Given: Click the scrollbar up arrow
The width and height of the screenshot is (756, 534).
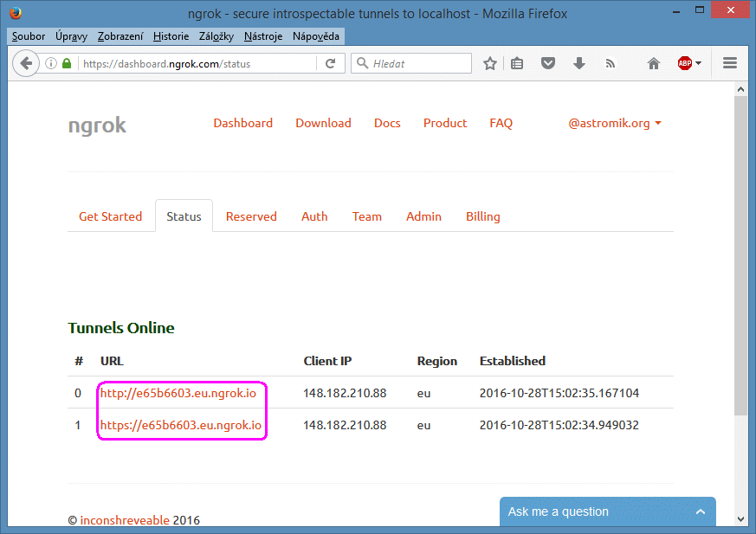Looking at the screenshot, I should (x=740, y=89).
